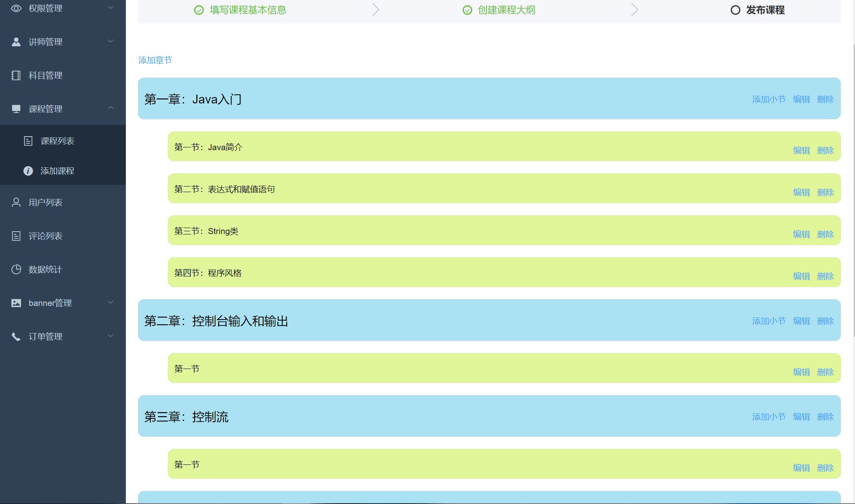Expand the 订单管理 menu chevron
The width and height of the screenshot is (855, 504).
tap(111, 336)
